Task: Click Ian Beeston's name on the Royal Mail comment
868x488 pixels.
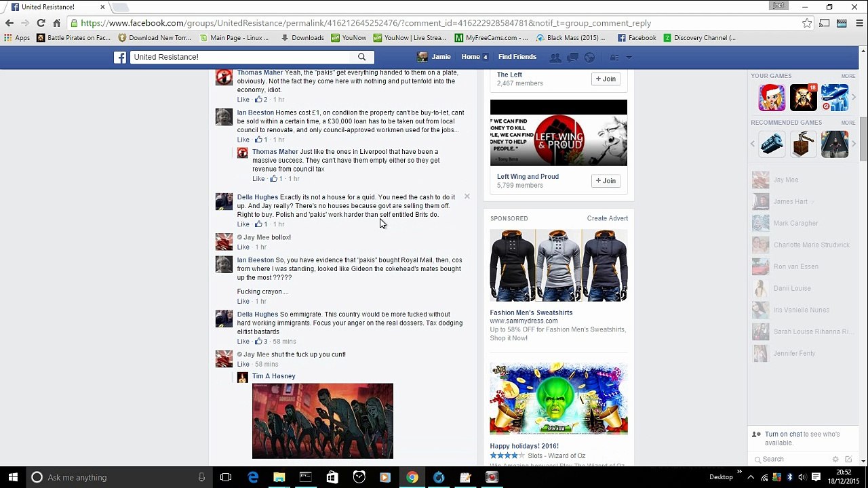Action: [256, 260]
